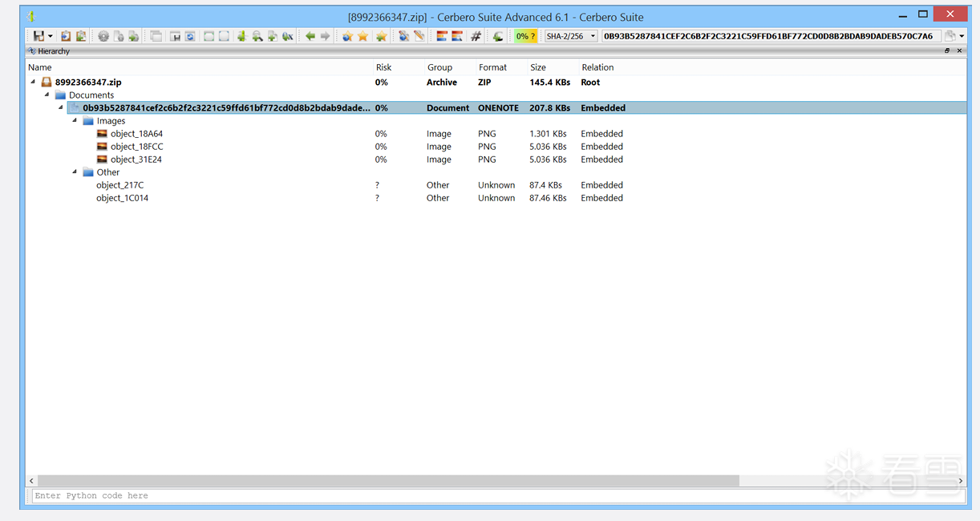Click the 207.8 KBs size cell

tap(549, 107)
